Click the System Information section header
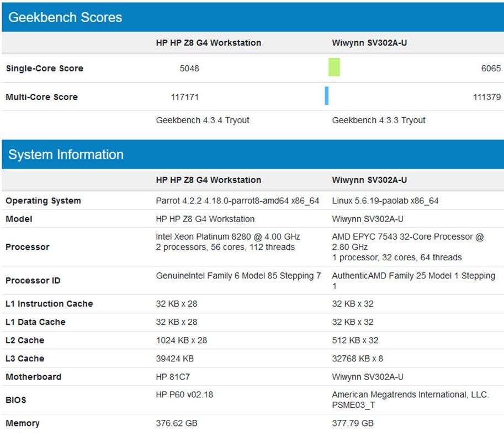 [66, 155]
